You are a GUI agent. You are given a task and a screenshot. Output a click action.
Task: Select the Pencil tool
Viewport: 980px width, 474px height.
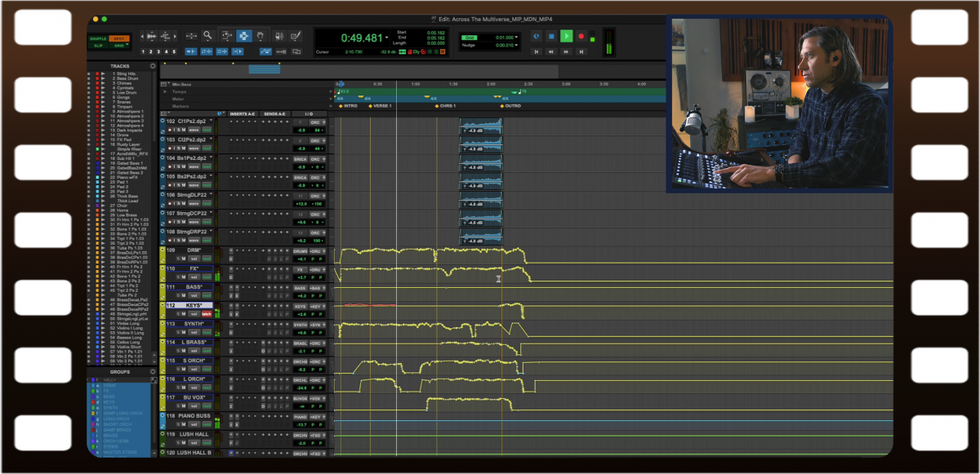click(295, 36)
